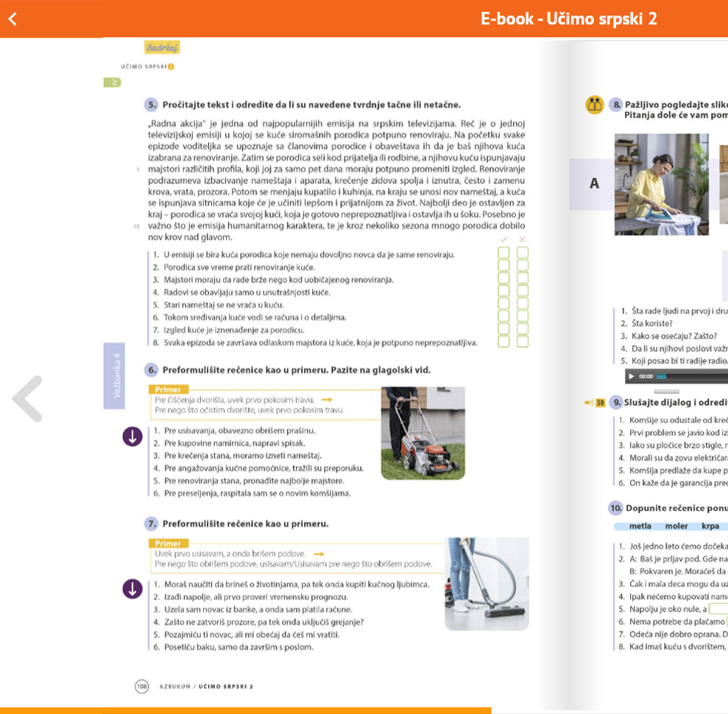Click the vacuum cleaner picture
This screenshot has width=728, height=714.
(x=487, y=584)
